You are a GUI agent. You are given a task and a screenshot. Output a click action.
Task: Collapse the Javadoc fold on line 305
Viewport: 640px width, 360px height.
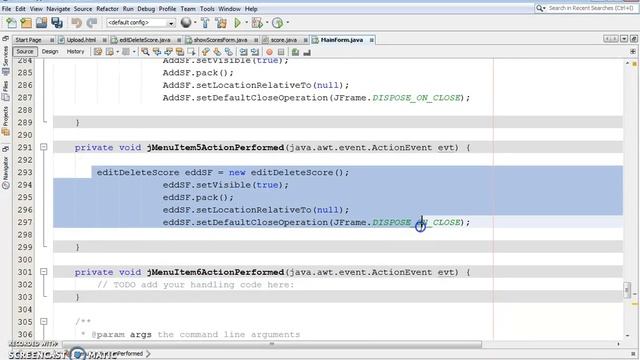click(44, 321)
